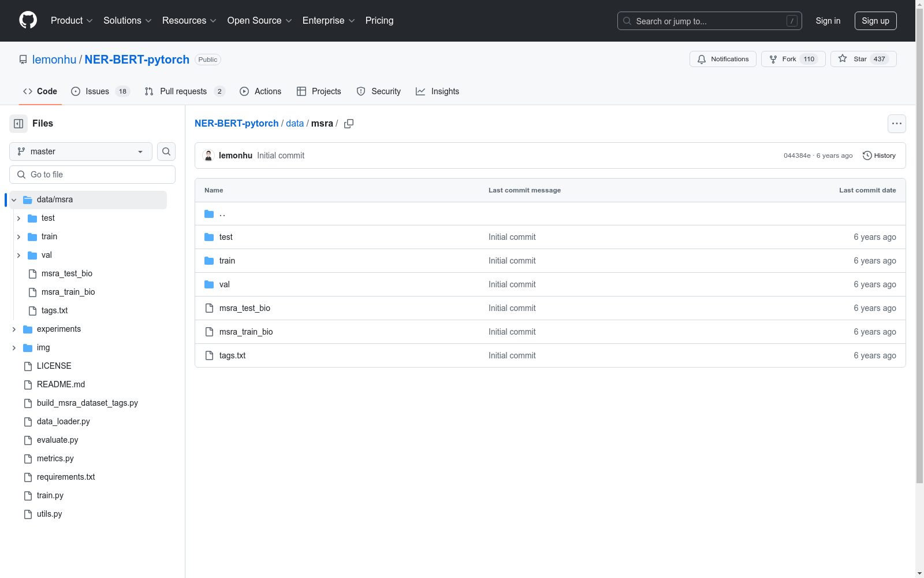924x578 pixels.
Task: Open NER-BERT-pytorch repository title link
Action: click(137, 60)
